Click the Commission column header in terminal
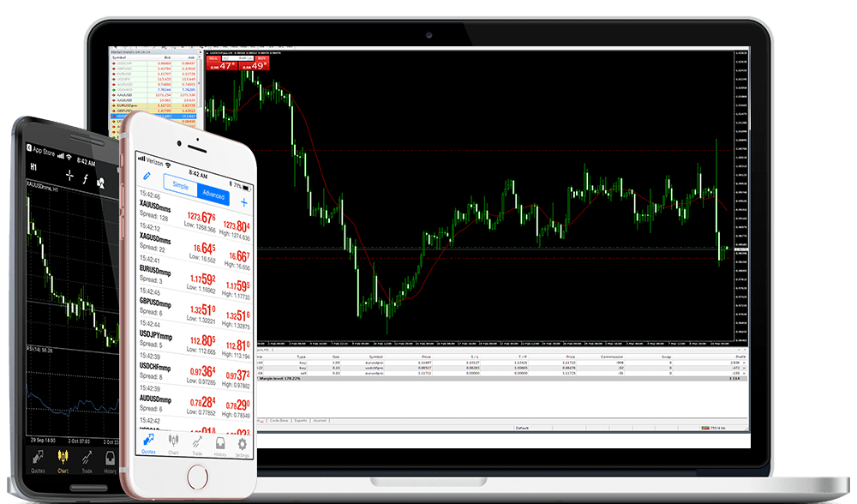Screen dimensions: 857x504 point(612,357)
